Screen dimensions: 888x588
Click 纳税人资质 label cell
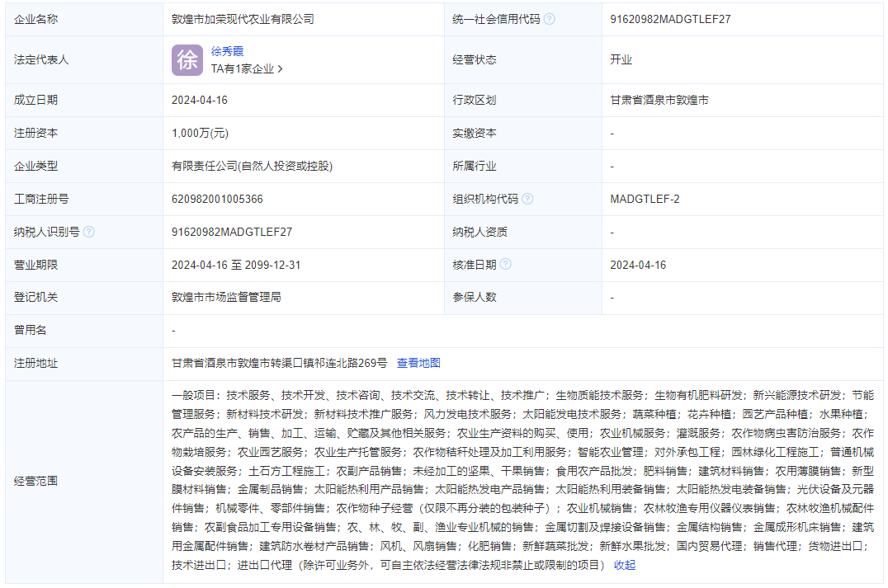[x=522, y=232]
